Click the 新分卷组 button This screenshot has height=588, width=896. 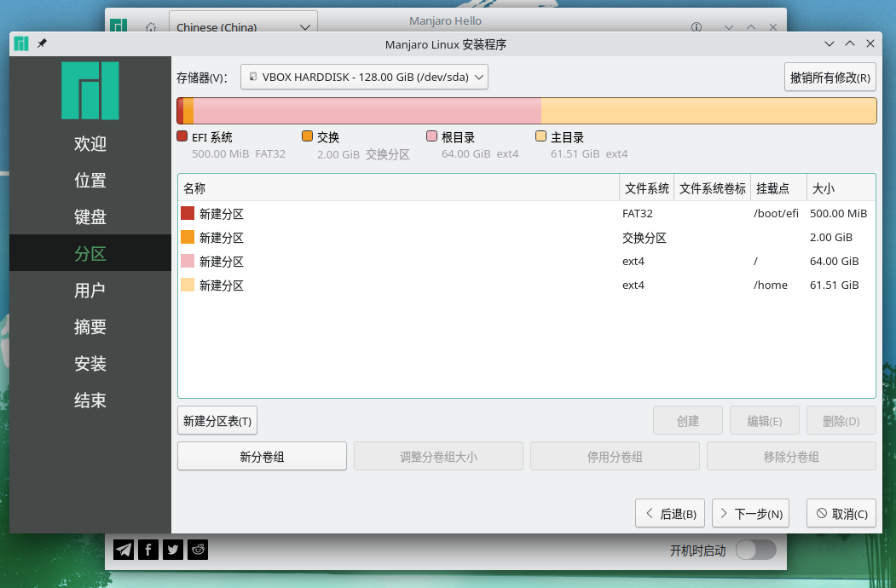click(262, 456)
